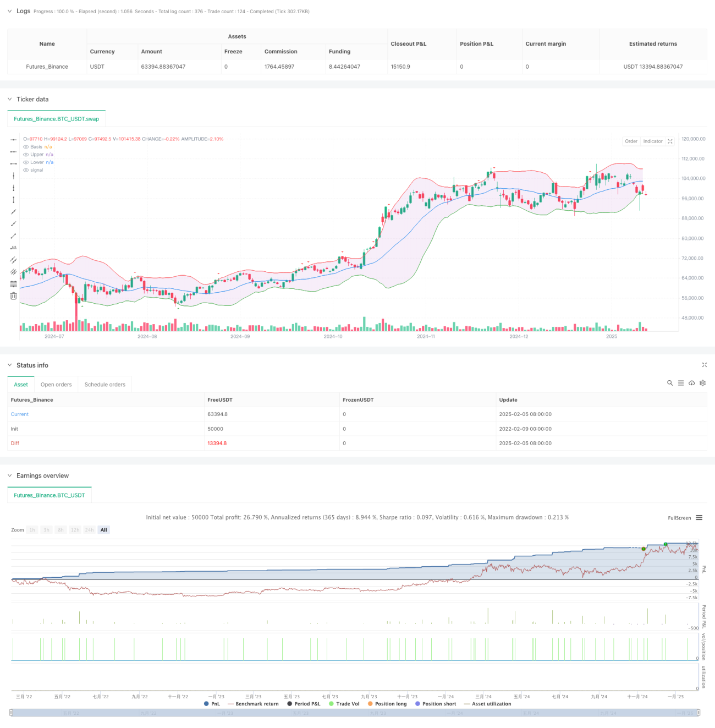
Task: Select the parallel channel drawing tool
Action: (x=13, y=260)
